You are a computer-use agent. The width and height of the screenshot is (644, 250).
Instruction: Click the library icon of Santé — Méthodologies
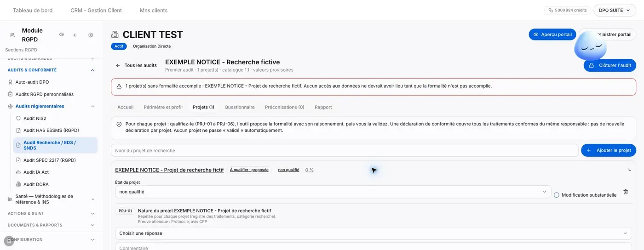11,199
